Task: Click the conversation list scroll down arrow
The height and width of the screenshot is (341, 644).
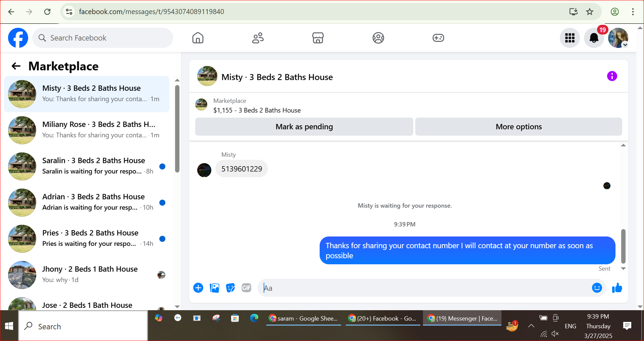Action: pyautogui.click(x=177, y=306)
